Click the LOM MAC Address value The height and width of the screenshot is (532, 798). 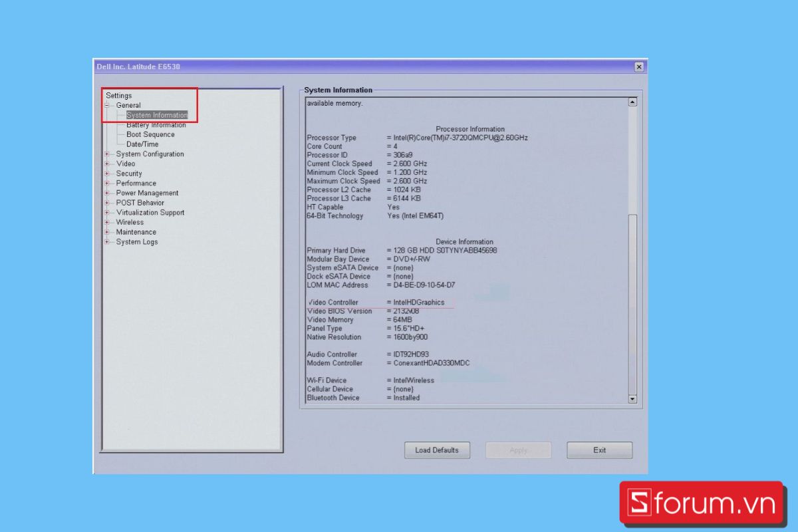coord(424,285)
